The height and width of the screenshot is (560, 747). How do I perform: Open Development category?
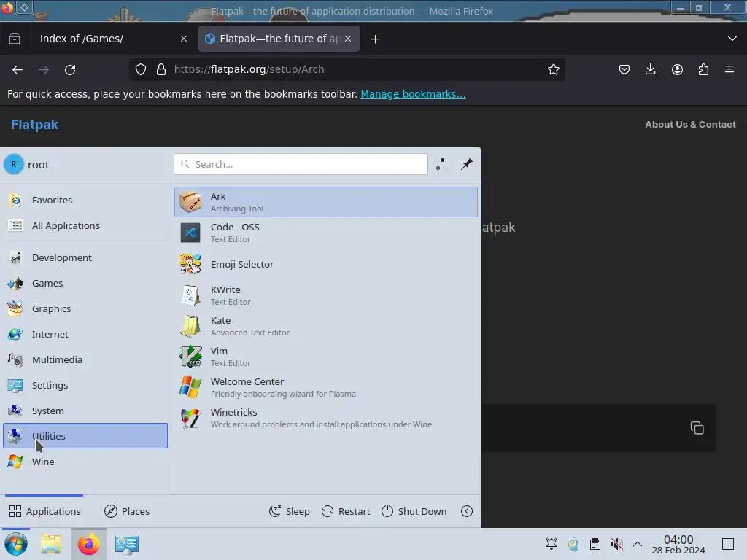click(85, 257)
